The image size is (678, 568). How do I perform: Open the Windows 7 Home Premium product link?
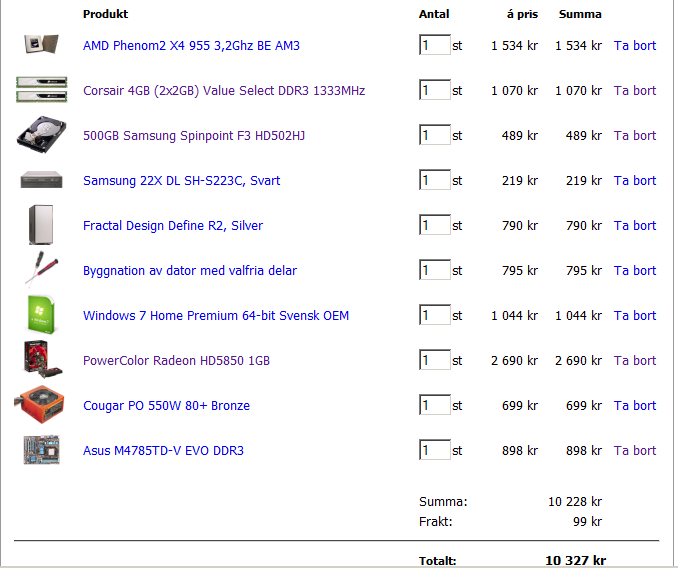click(x=216, y=316)
